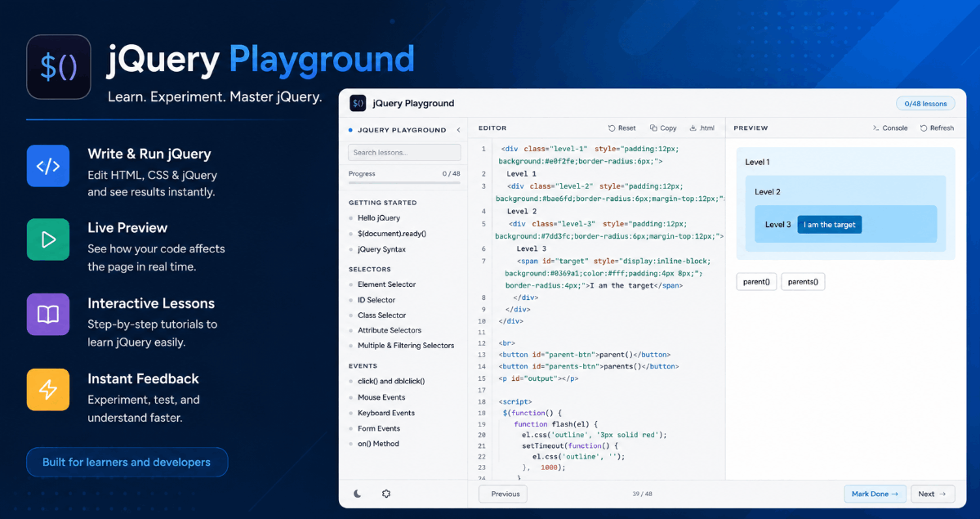This screenshot has width=980, height=519.
Task: Click code line with id="parents-btn" button
Action: (x=589, y=367)
